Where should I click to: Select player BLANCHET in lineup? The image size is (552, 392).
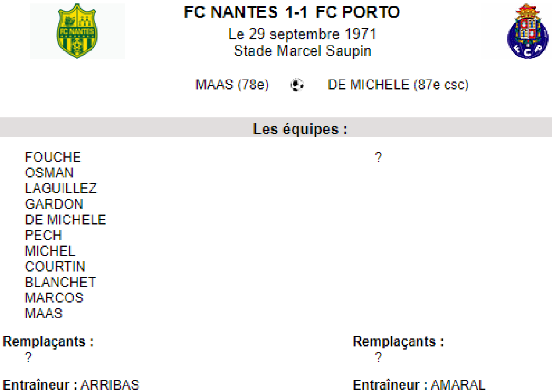(60, 282)
